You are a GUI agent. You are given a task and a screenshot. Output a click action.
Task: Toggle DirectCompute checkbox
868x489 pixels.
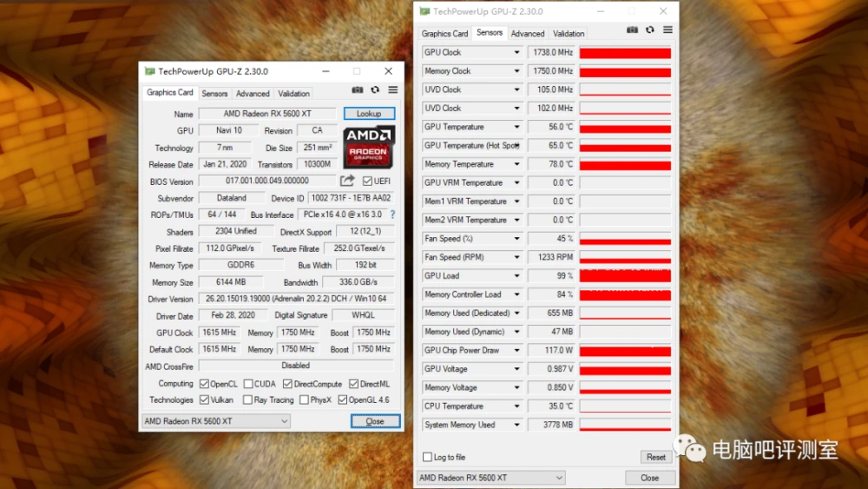[287, 384]
